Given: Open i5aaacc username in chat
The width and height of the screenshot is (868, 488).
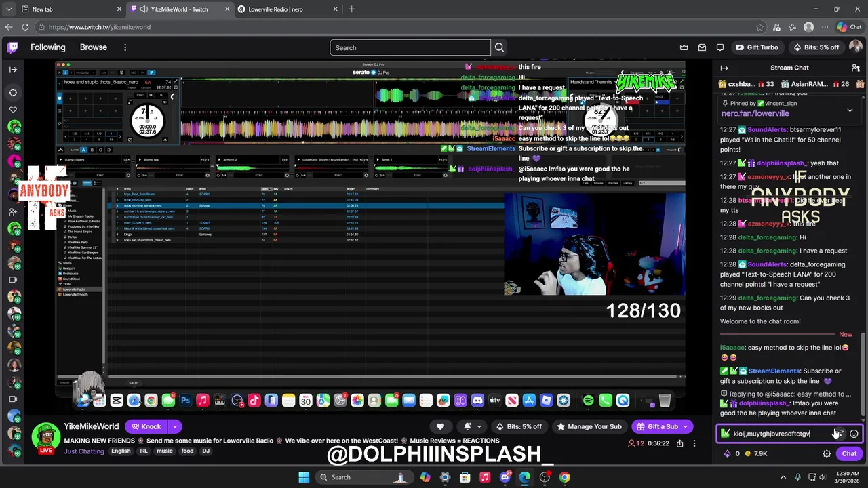Looking at the screenshot, I should coord(732,348).
